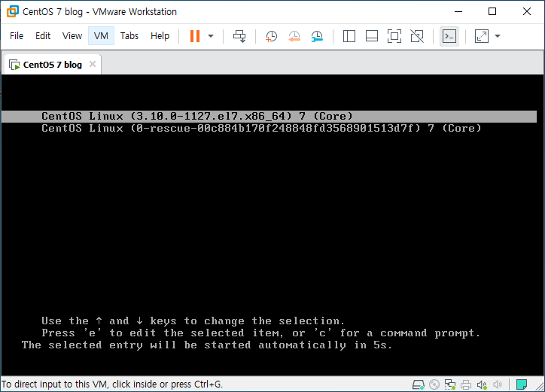Click the connected sound card status icon

point(482,384)
